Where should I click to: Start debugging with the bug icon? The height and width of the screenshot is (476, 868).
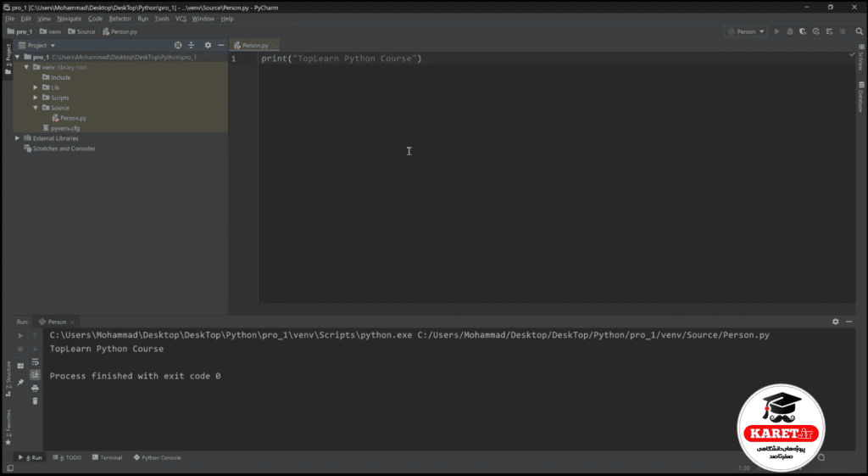pos(790,31)
